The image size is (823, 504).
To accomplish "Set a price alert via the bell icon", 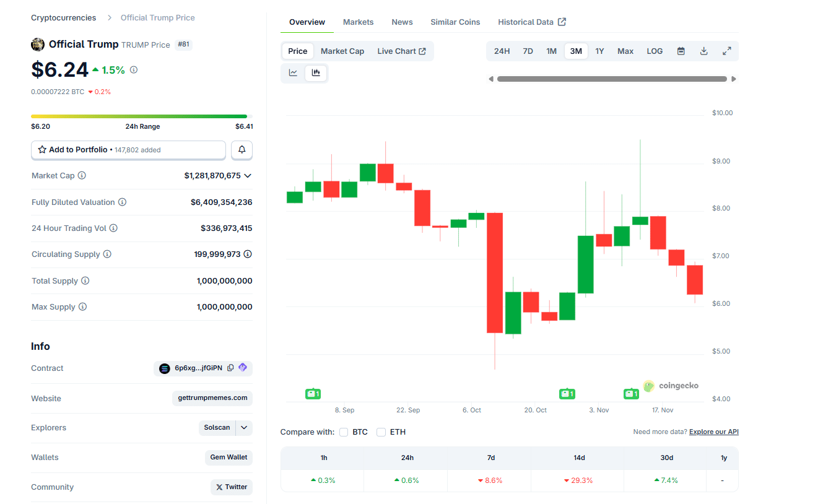I will coord(242,150).
